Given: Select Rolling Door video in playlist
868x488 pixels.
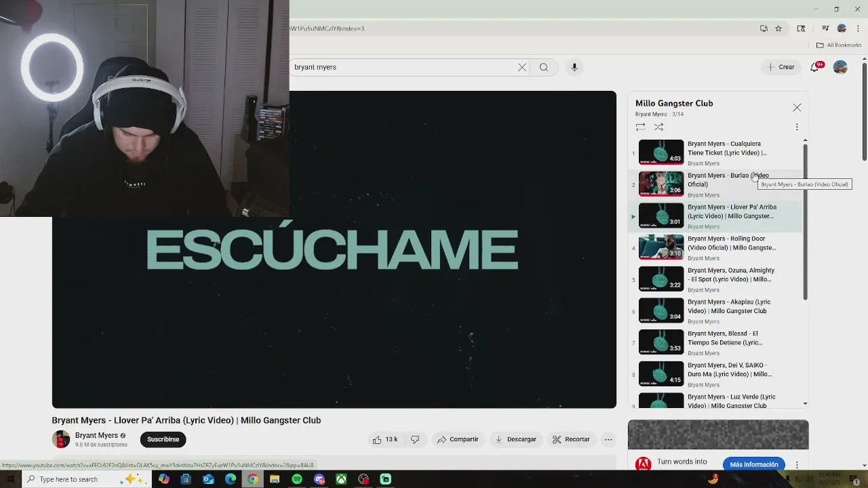Looking at the screenshot, I should pos(715,247).
